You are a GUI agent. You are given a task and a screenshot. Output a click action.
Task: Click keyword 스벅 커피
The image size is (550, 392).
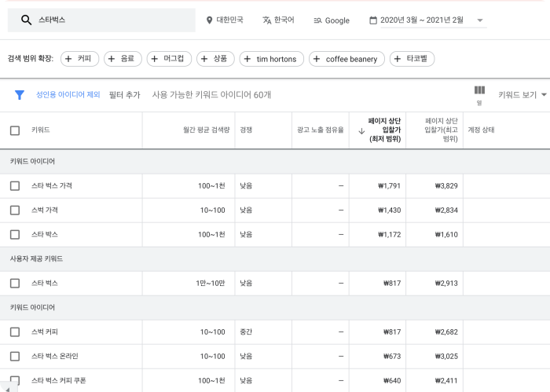pos(45,332)
